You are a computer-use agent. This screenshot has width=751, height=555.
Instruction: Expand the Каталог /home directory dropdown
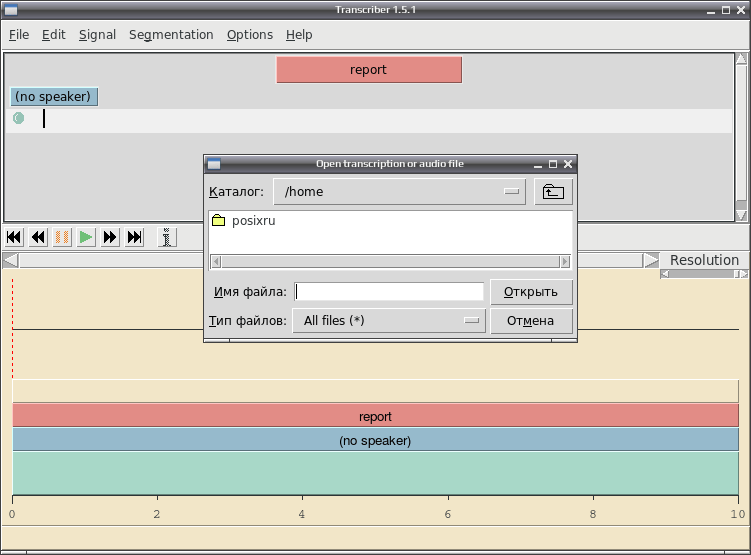coord(399,192)
